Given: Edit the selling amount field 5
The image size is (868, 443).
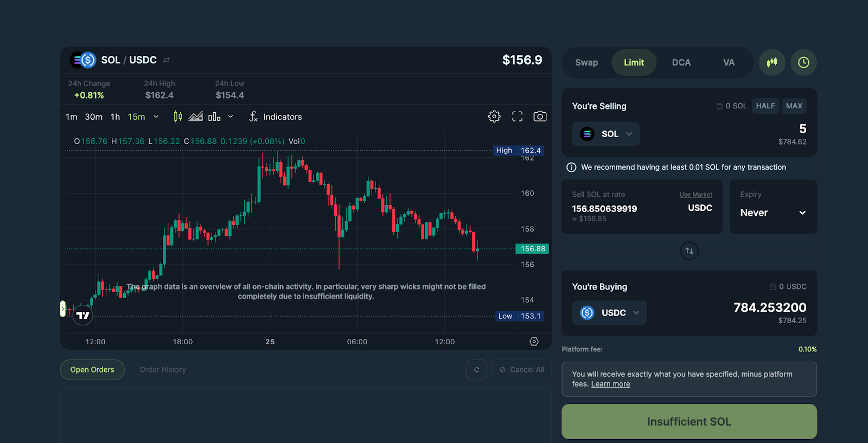Looking at the screenshot, I should (x=803, y=129).
